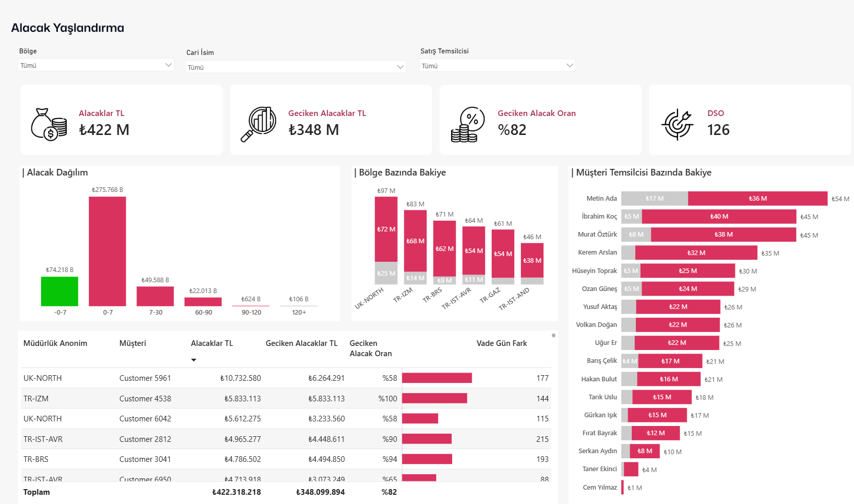
Task: Click the table's vertical scrollbar handle
Action: click(x=553, y=336)
